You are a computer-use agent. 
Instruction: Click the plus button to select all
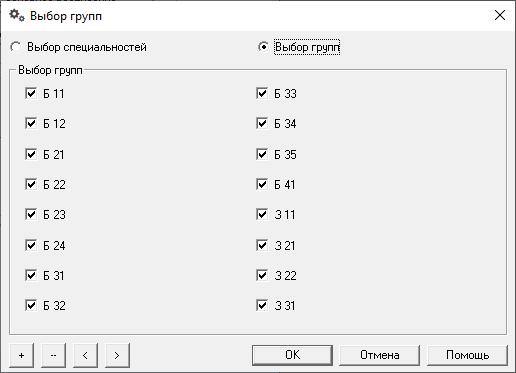click(x=22, y=355)
